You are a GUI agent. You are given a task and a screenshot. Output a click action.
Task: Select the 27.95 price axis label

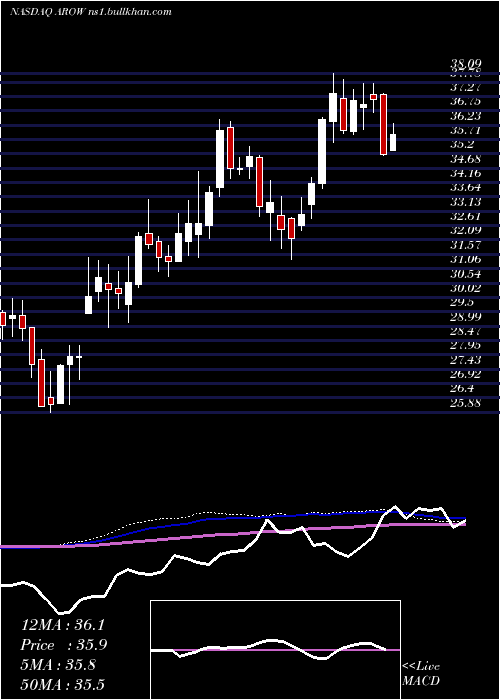coord(466,345)
